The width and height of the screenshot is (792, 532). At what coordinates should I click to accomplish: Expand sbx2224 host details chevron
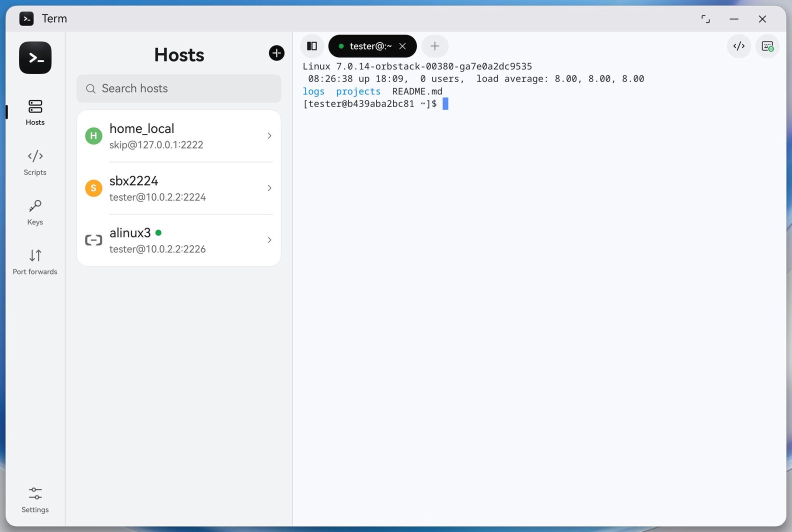point(269,188)
